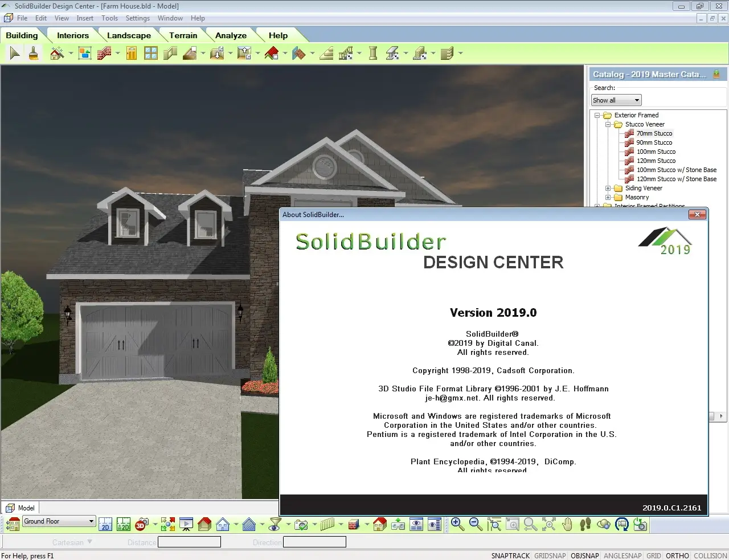Viewport: 729px width, 560px height.
Task: Choose the steel beam Members tool
Action: click(392, 54)
